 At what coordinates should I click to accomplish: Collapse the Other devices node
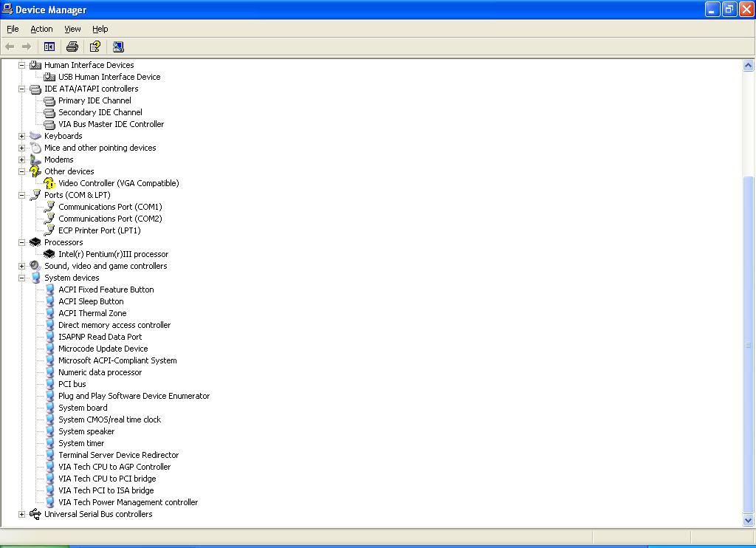(x=21, y=172)
